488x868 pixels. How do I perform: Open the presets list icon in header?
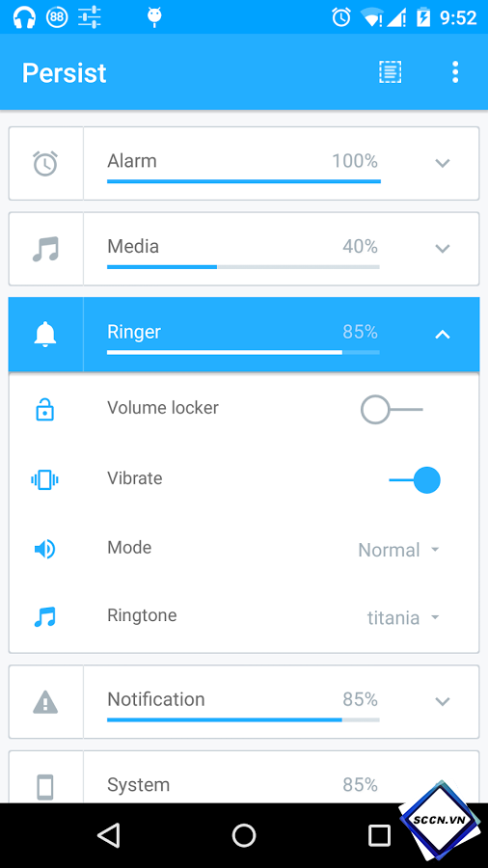point(390,72)
